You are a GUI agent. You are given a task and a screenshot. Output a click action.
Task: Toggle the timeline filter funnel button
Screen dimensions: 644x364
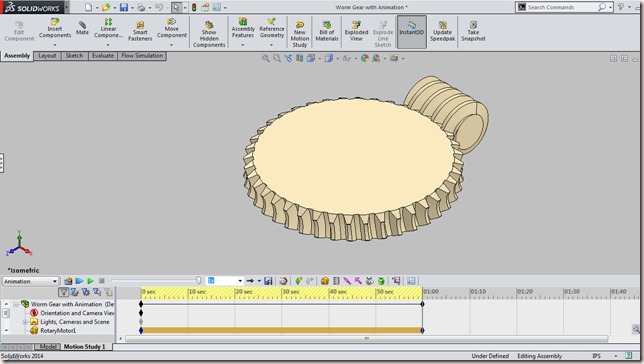coord(63,292)
